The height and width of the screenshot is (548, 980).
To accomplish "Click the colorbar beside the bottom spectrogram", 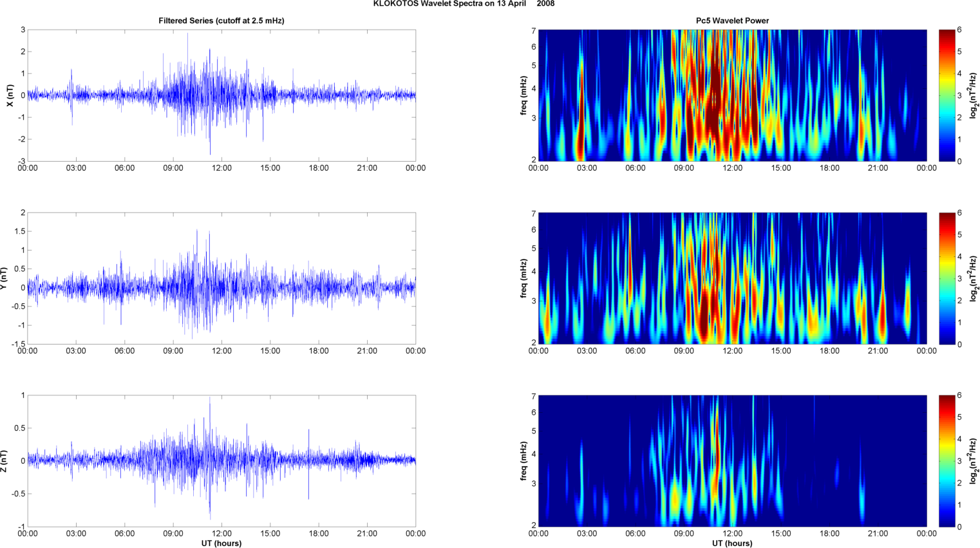I will (947, 461).
